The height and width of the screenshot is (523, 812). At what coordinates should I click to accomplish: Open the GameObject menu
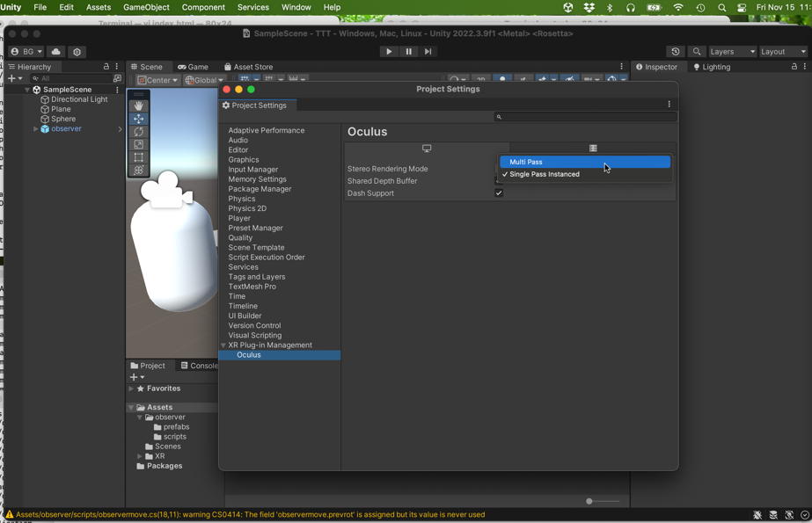(146, 7)
